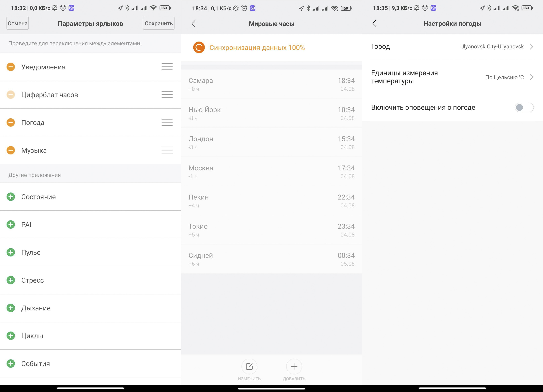
Task: Add Дыхание shortcut with green plus
Action: [x=11, y=308]
